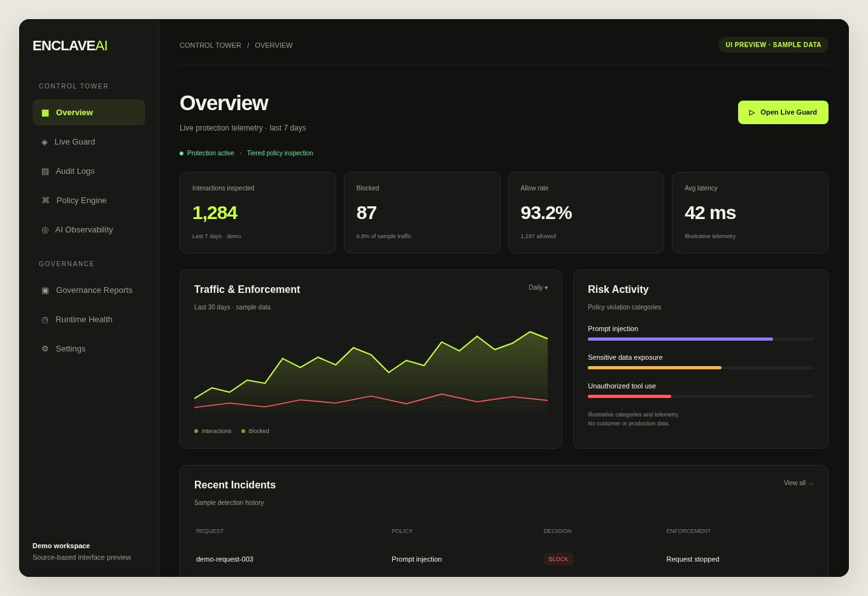This screenshot has height=596, width=868.
Task: Click the Interactions legend entry
Action: 213,431
